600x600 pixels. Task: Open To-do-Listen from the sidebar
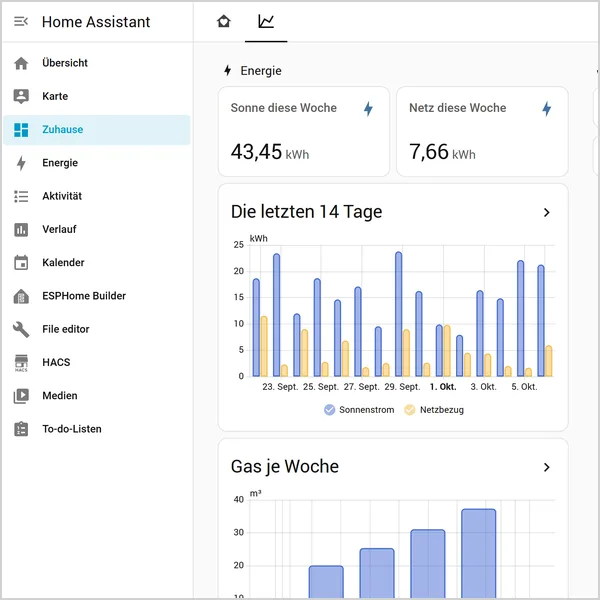[x=96, y=429]
